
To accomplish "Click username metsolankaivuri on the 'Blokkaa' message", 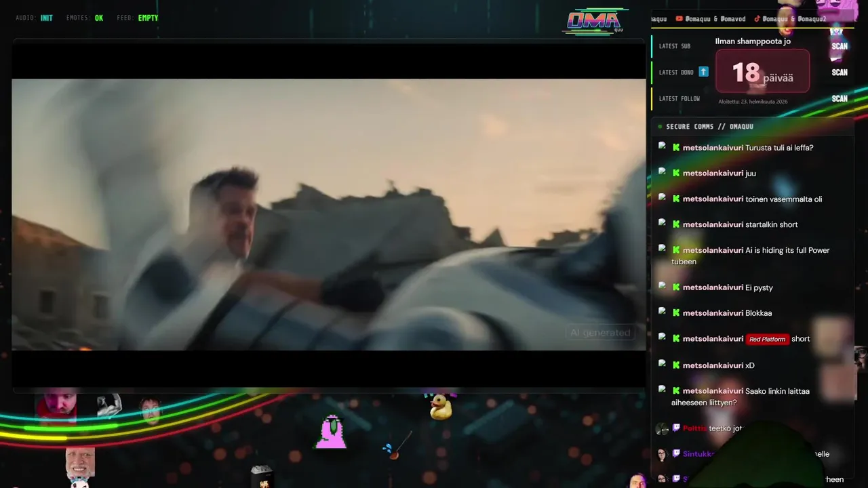I will pyautogui.click(x=713, y=313).
